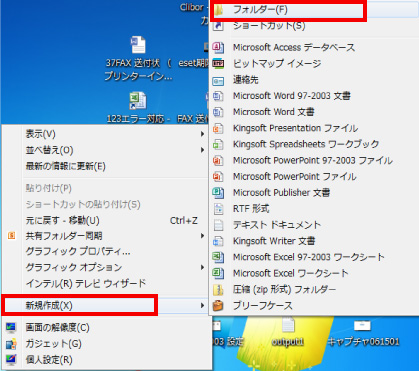This screenshot has width=419, height=371.
Task: Click the 共有フォルダー同期 orange icon
Action: coord(12,236)
